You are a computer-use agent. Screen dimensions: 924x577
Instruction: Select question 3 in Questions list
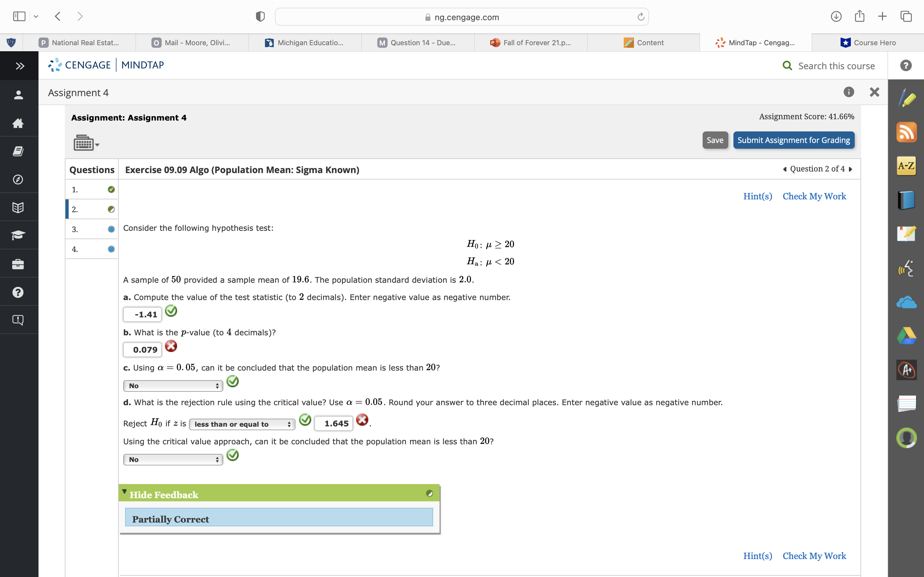tap(92, 229)
